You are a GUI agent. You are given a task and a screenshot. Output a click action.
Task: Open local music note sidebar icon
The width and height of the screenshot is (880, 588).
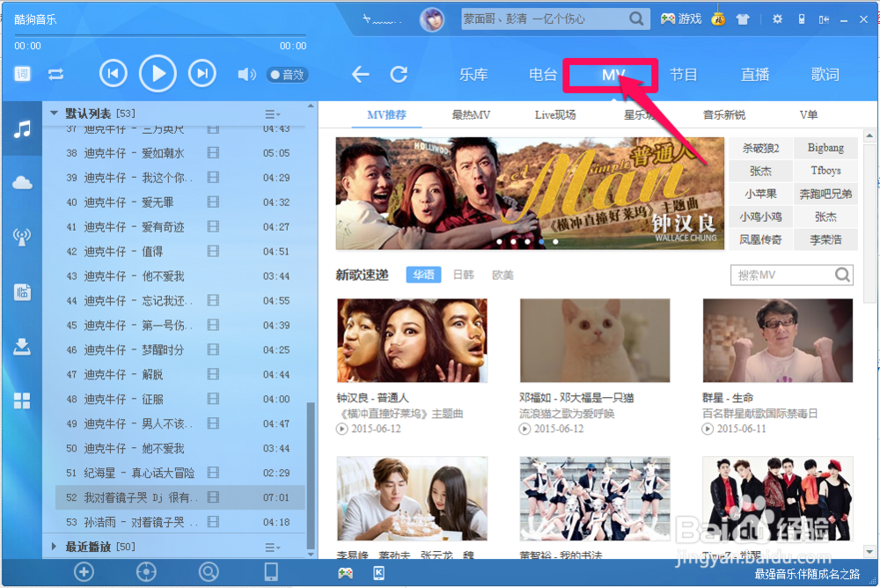22,129
